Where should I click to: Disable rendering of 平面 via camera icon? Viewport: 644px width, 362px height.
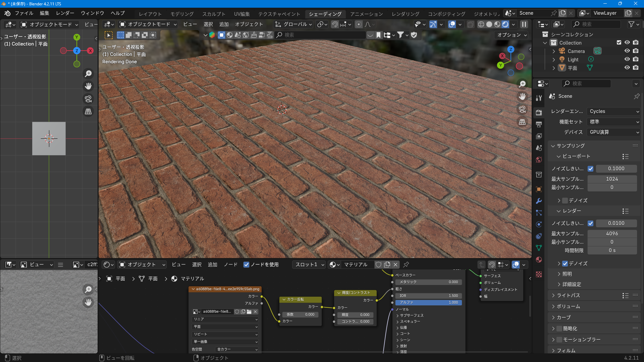click(636, 68)
